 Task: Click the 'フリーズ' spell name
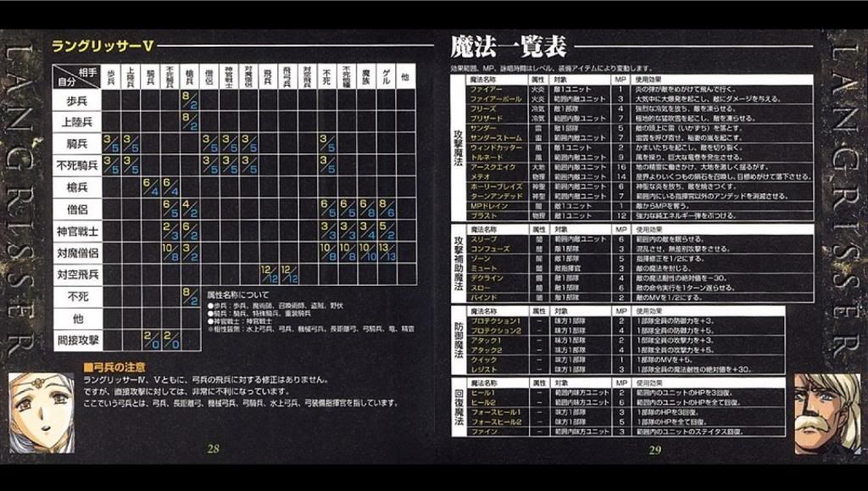pyautogui.click(x=484, y=109)
